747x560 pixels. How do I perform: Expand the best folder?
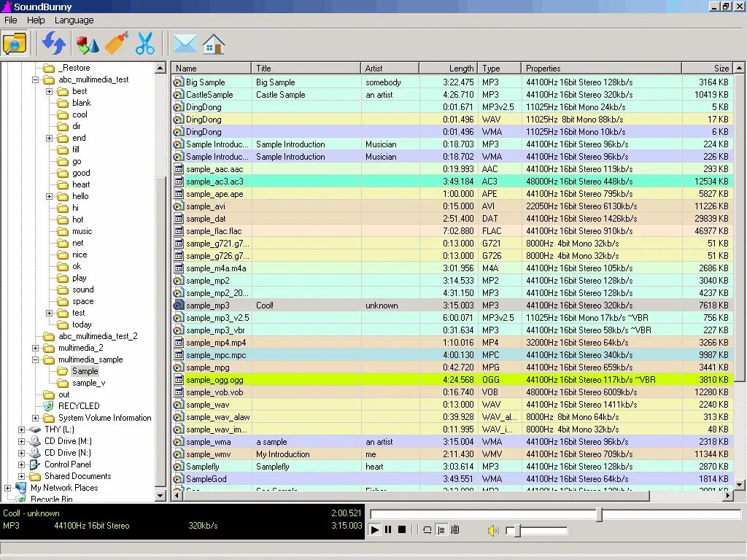49,91
